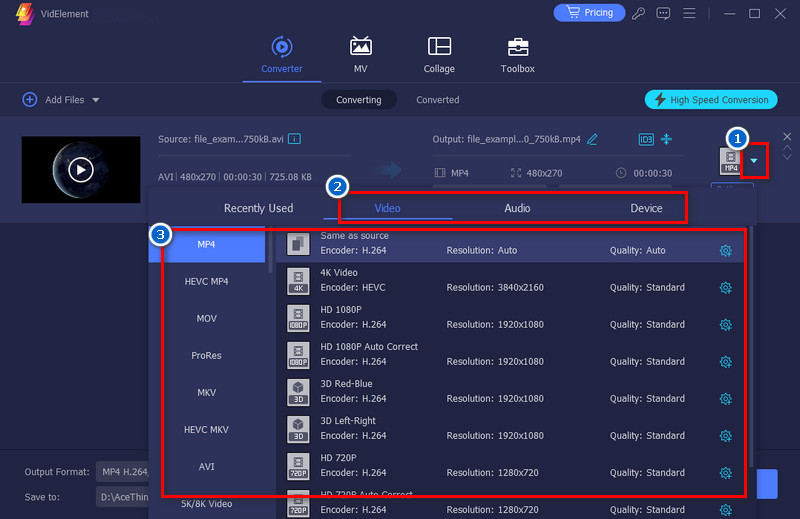
Task: Open settings gear for 4K Video preset
Action: [x=726, y=288]
